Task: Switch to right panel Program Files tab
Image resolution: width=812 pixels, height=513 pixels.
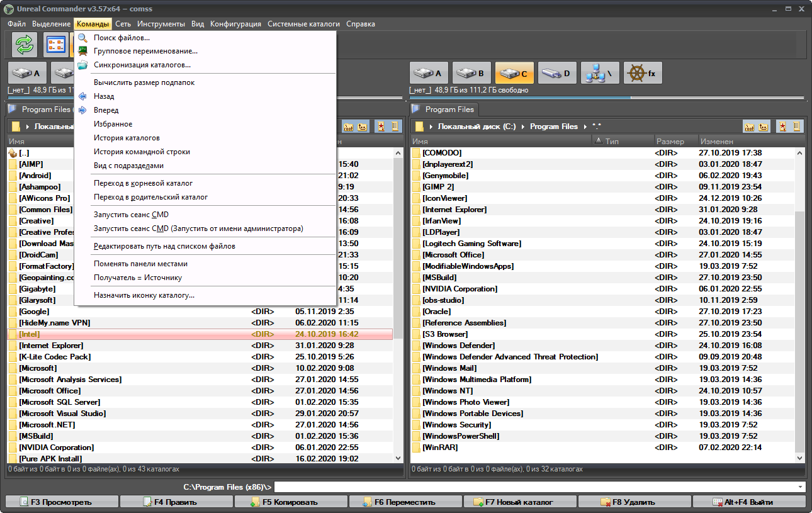Action: tap(444, 110)
